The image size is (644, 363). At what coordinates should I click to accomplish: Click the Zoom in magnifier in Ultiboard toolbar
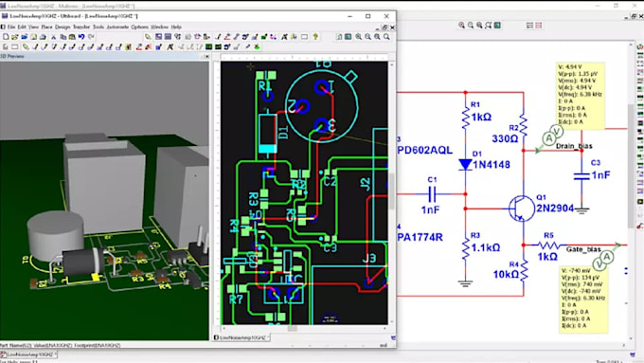358,37
